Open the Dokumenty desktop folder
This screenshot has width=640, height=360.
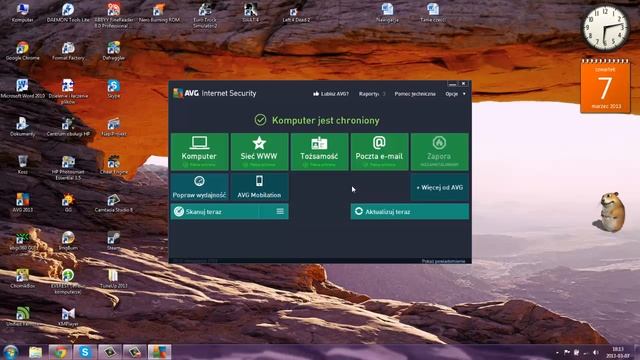tap(22, 127)
